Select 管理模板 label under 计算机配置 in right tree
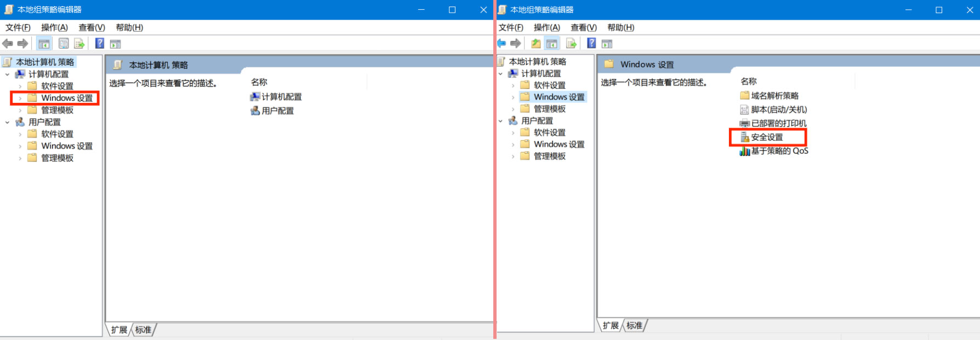980x340 pixels. [x=550, y=109]
